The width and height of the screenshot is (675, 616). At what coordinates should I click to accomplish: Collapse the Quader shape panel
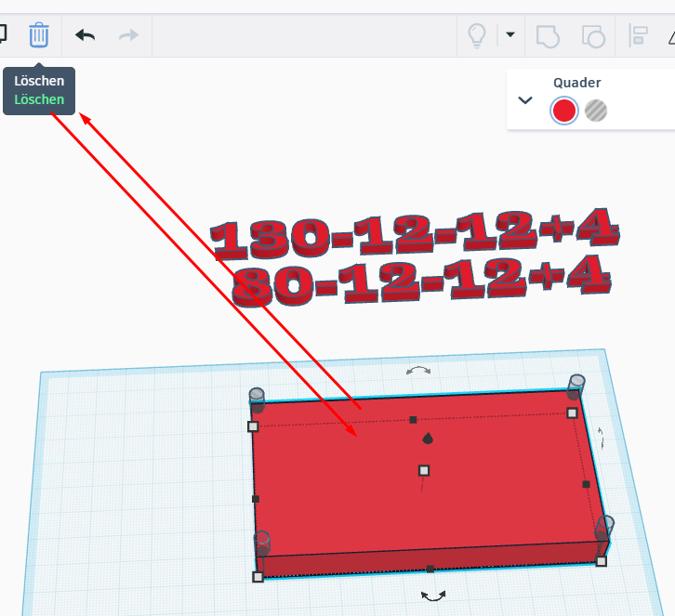(525, 100)
